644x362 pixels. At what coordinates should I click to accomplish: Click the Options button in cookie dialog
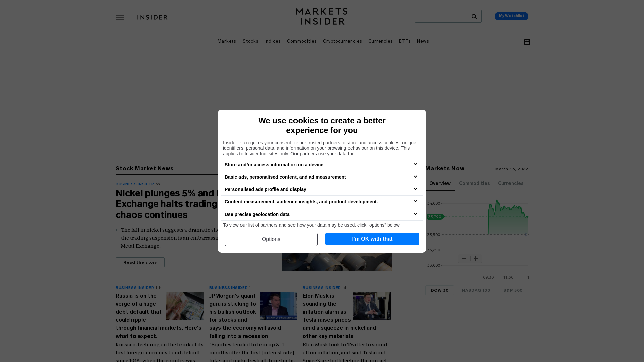click(x=271, y=239)
